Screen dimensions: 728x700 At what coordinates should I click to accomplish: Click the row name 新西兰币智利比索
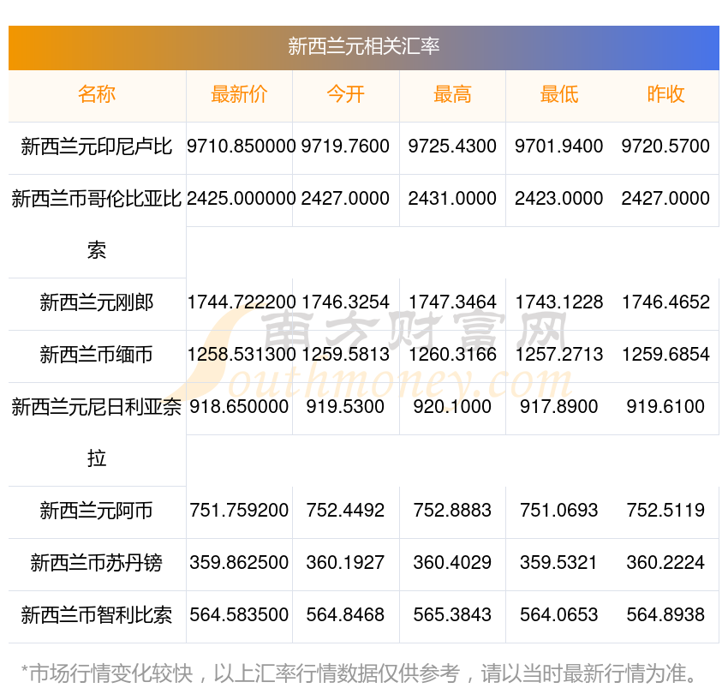(97, 615)
